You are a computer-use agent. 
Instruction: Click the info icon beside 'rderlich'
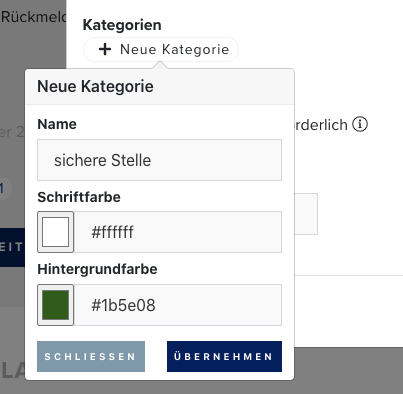[360, 124]
